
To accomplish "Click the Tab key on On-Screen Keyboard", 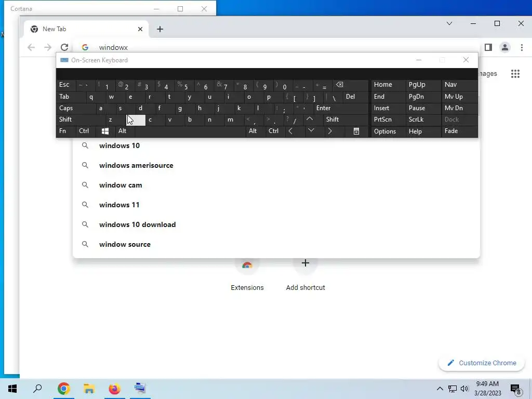I will point(71,96).
